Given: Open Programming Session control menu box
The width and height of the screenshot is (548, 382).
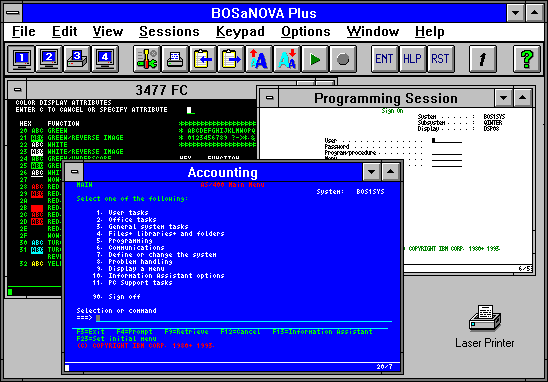Looking at the screenshot, I should (269, 98).
